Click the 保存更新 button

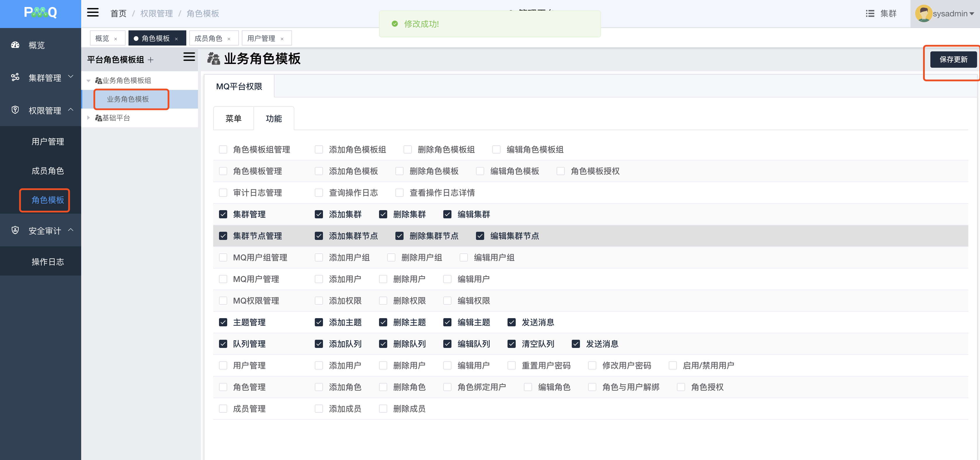click(x=953, y=59)
